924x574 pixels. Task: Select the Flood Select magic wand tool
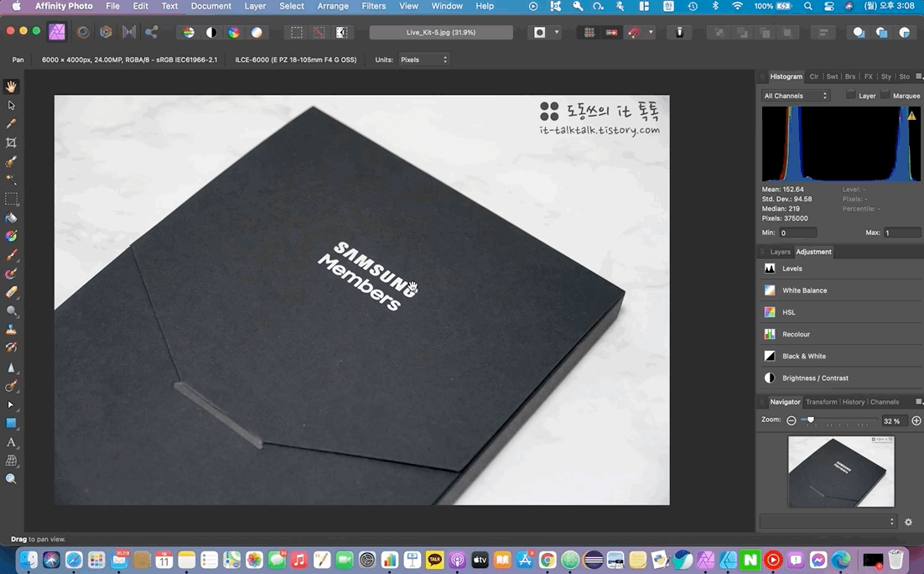[11, 180]
